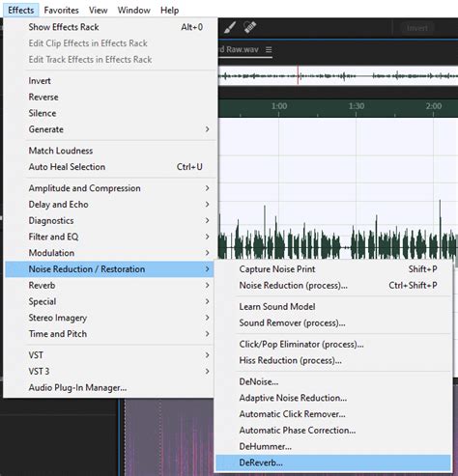Expand the Generate submenu arrow
The height and width of the screenshot is (476, 458).
tap(207, 129)
